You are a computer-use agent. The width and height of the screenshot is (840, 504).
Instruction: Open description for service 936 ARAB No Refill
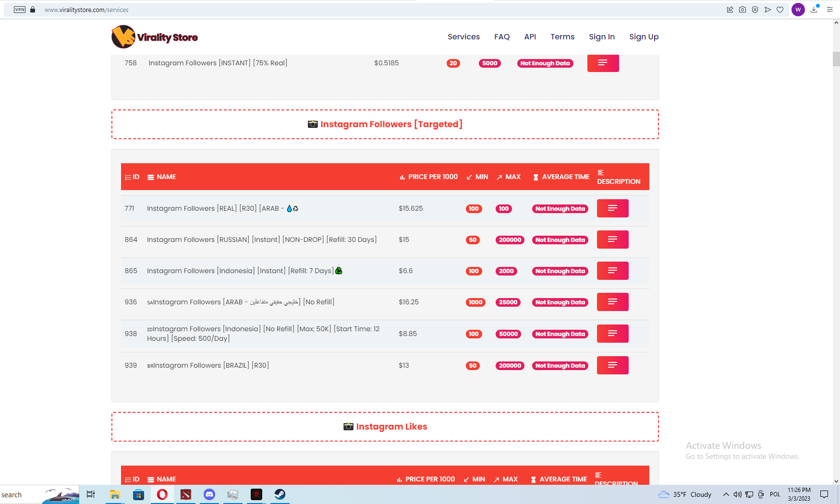click(x=612, y=302)
